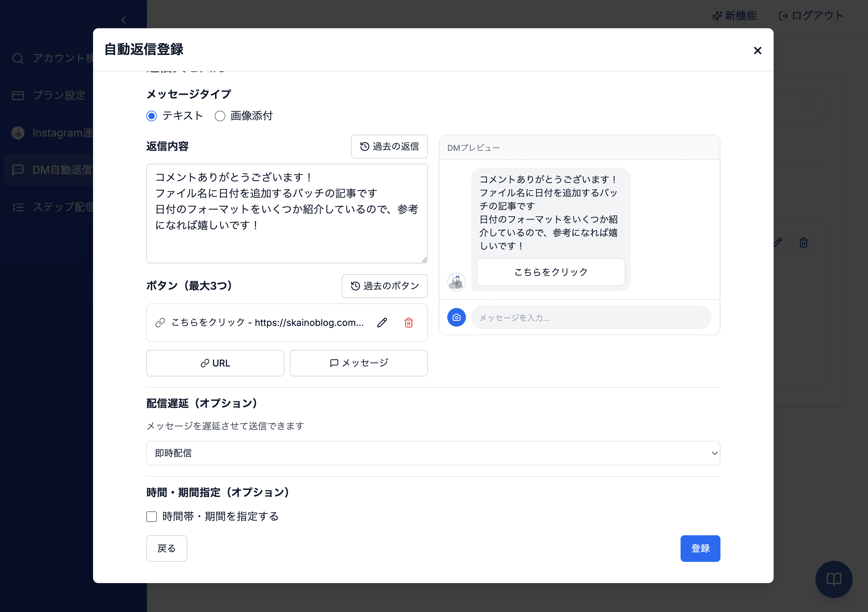Click the info circle icon behind dialog

(808, 107)
